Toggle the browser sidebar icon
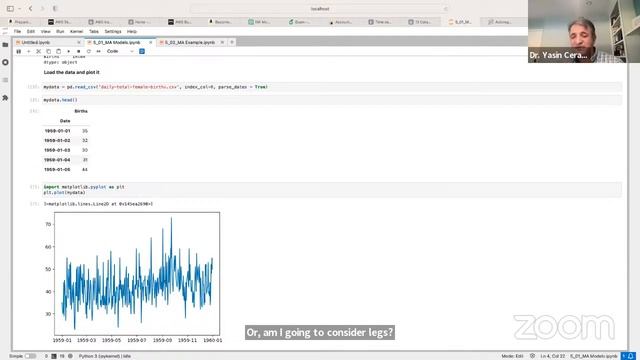 point(10,9)
